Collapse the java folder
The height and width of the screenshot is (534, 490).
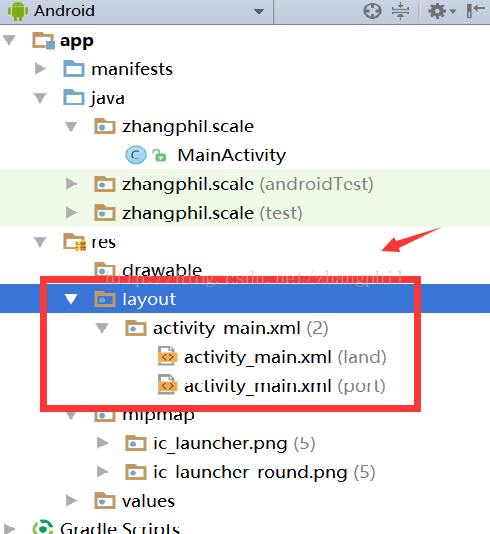[x=40, y=98]
